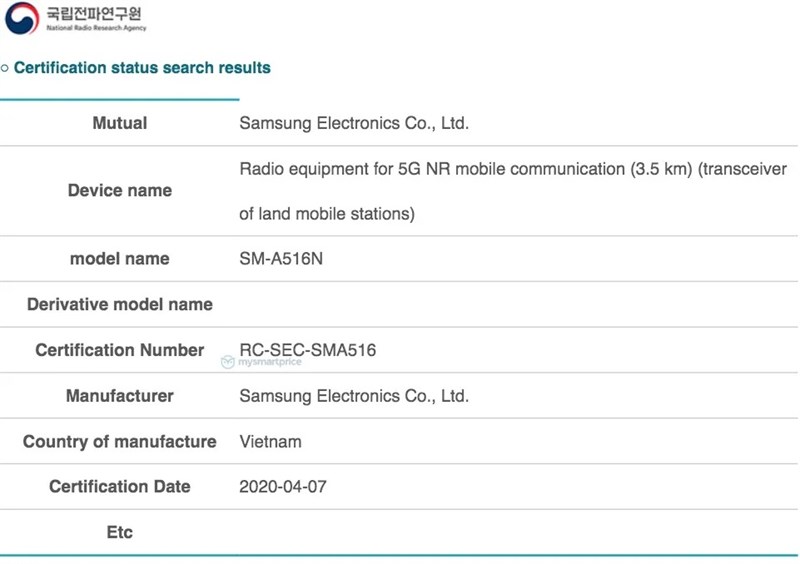
Task: Select the Etc row label
Action: point(120,533)
